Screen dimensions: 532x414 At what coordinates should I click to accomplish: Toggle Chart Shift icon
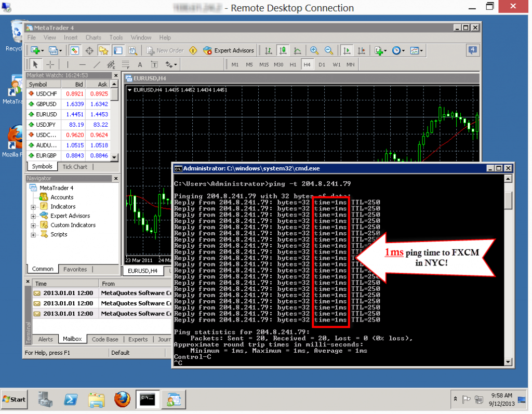click(361, 51)
